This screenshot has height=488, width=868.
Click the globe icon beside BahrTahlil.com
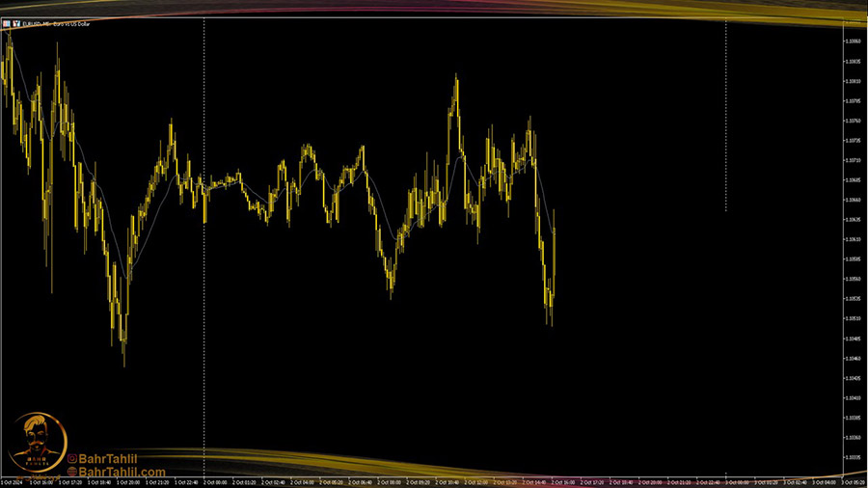pos(71,472)
